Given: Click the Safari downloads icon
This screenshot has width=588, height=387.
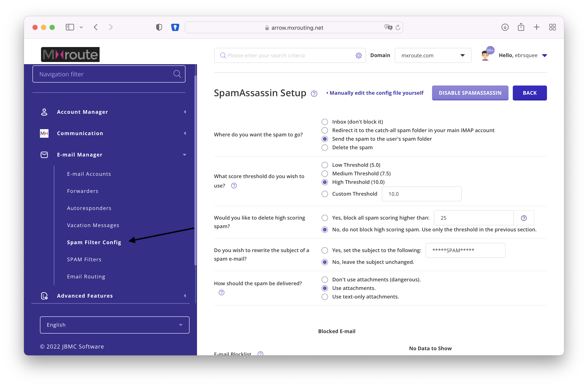Looking at the screenshot, I should [505, 27].
